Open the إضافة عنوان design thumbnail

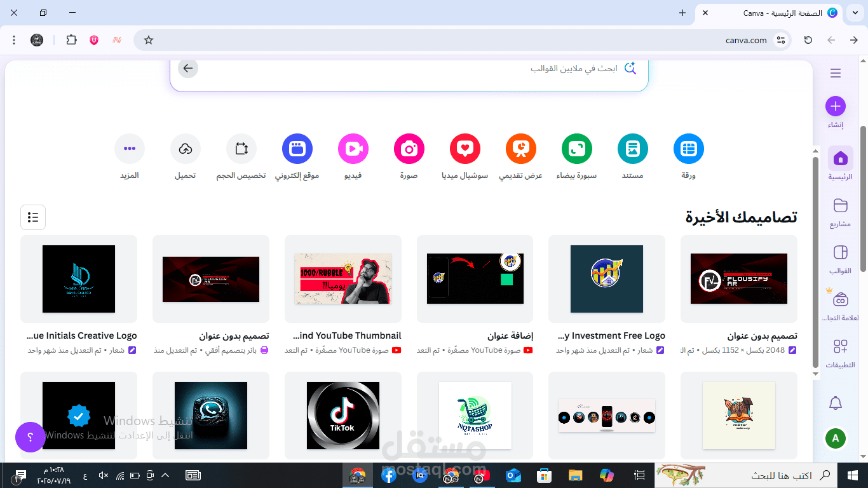coord(475,279)
